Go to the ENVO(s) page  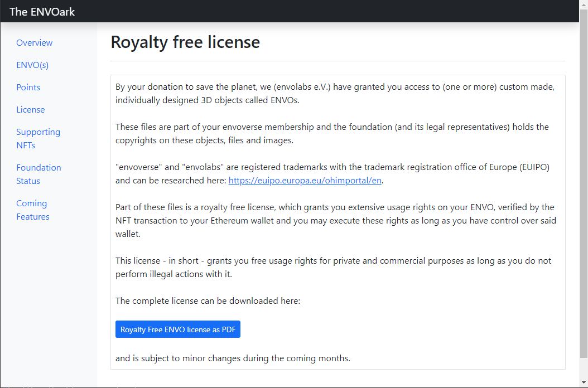pos(32,65)
